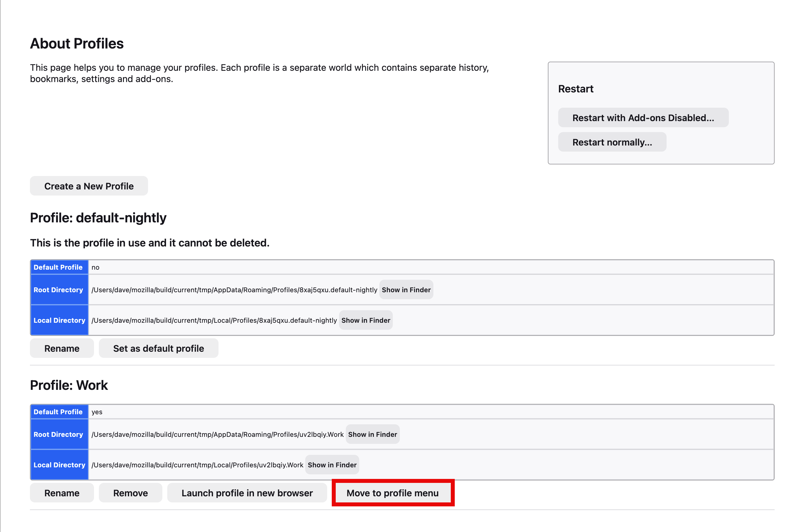
Task: Show default-nightly root directory in Finder
Action: (x=406, y=290)
